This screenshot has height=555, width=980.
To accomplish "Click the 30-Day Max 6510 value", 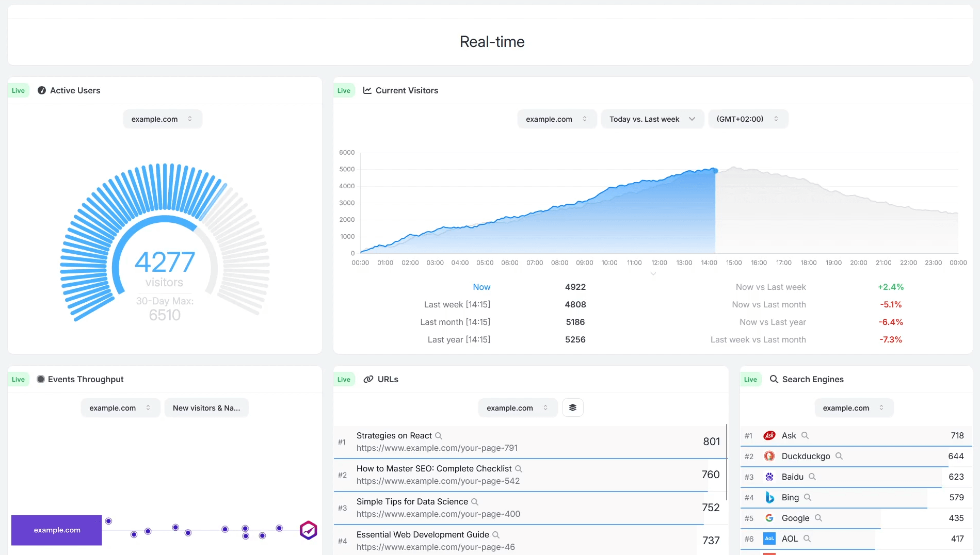I will coord(165,315).
